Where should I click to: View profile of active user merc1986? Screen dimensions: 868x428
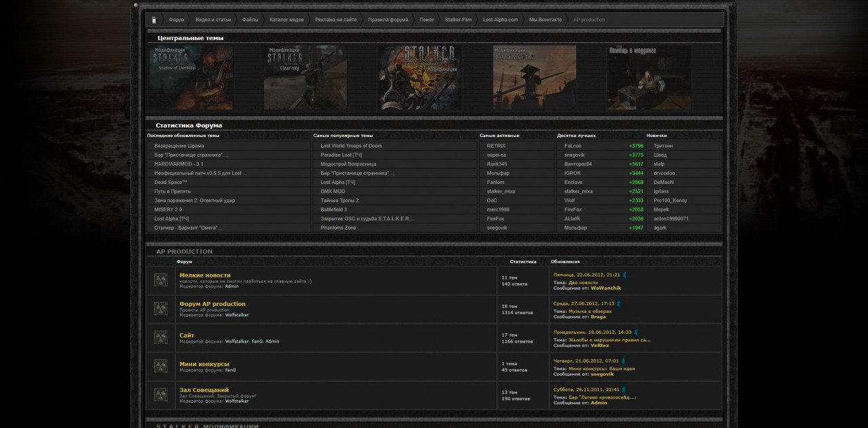pos(498,210)
